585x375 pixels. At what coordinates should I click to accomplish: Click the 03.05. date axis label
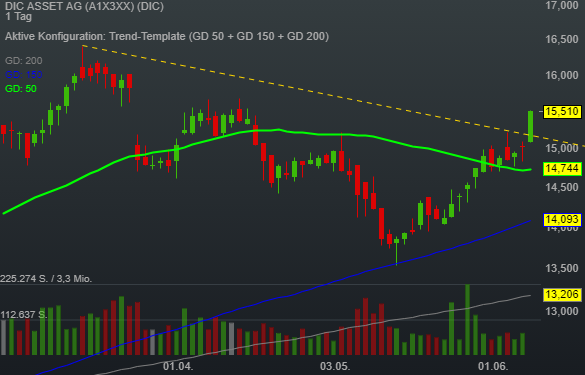(335, 366)
